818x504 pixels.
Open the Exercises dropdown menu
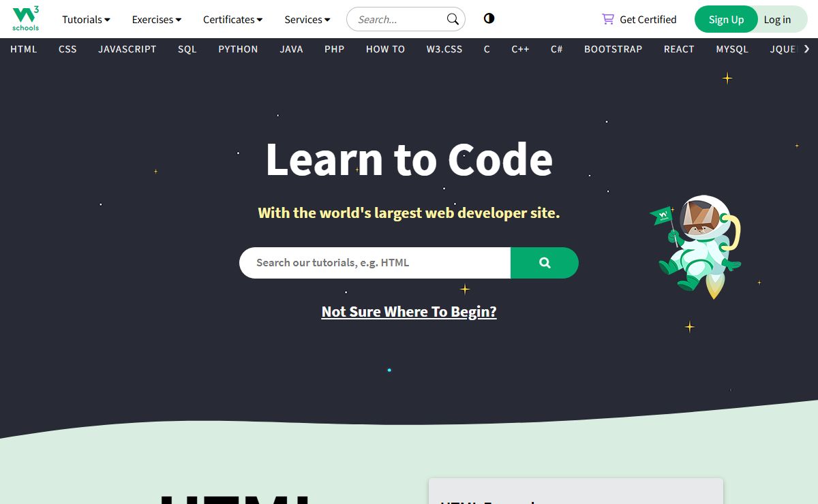[x=156, y=19]
